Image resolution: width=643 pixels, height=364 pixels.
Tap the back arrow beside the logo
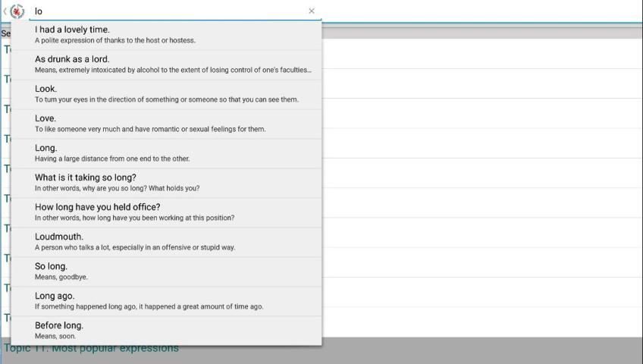click(5, 11)
